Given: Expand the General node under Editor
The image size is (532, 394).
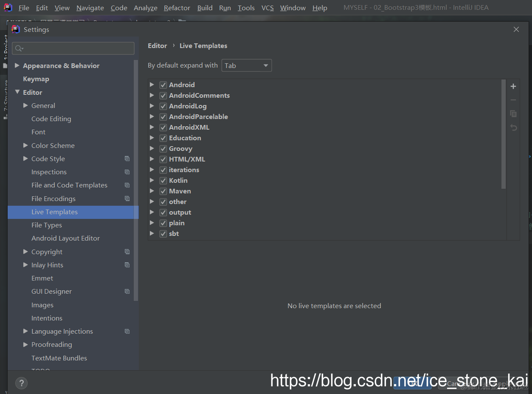Looking at the screenshot, I should [x=25, y=105].
